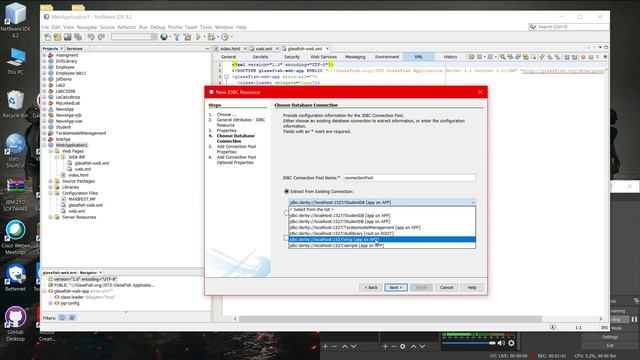Click the Clean and Build icon
Image resolution: width=640 pixels, height=360 pixels.
click(x=187, y=37)
